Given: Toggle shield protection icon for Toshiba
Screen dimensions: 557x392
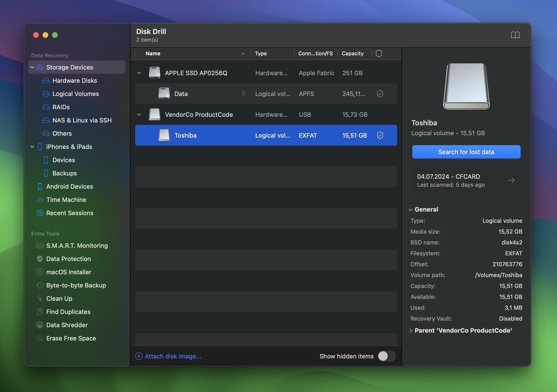Looking at the screenshot, I should pos(380,135).
